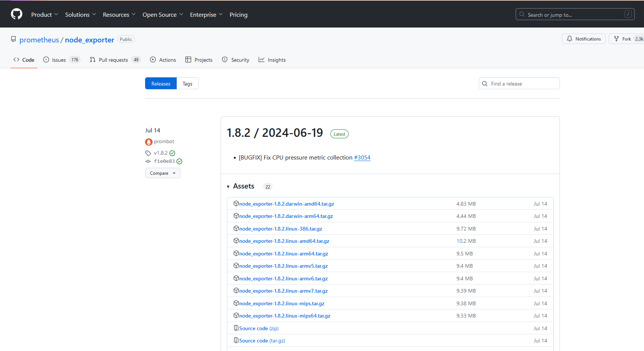Click the package icon for linux-mips64 asset

pyautogui.click(x=236, y=315)
